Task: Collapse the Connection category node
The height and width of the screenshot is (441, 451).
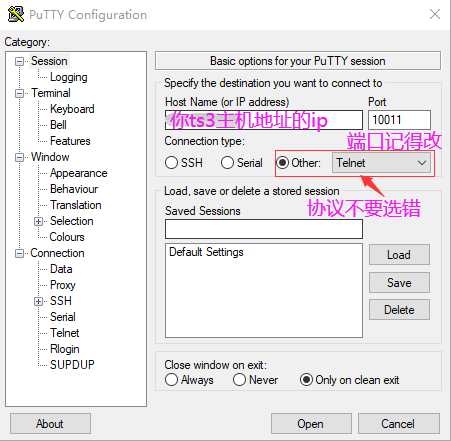Action: (19, 253)
